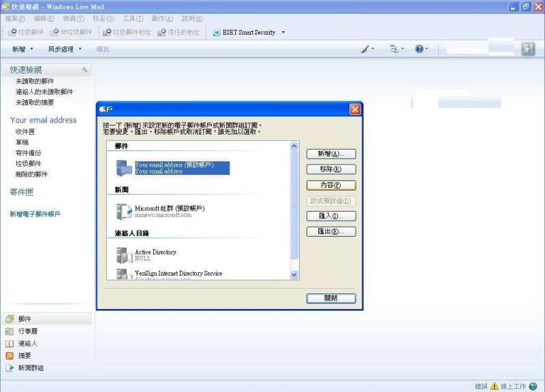The image size is (545, 392).
Task: Select VeriSign Internet Directory Service entry
Action: pyautogui.click(x=178, y=274)
